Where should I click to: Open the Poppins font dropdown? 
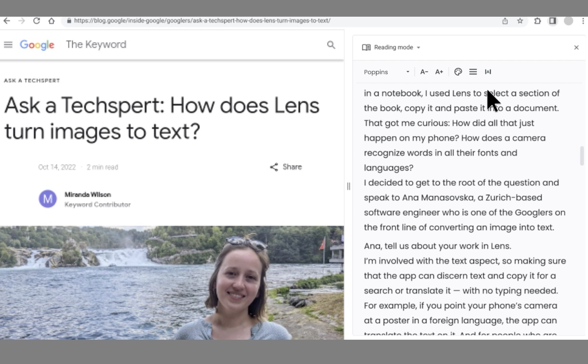pyautogui.click(x=386, y=72)
